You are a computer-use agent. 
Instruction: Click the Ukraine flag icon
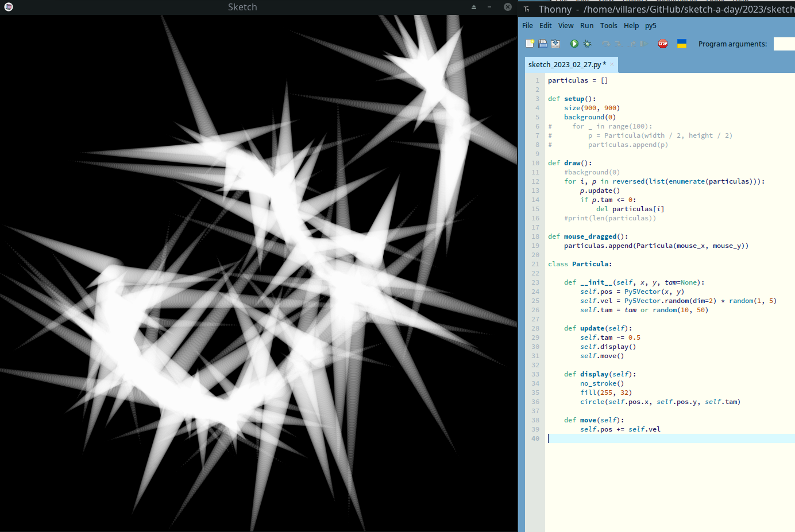682,44
